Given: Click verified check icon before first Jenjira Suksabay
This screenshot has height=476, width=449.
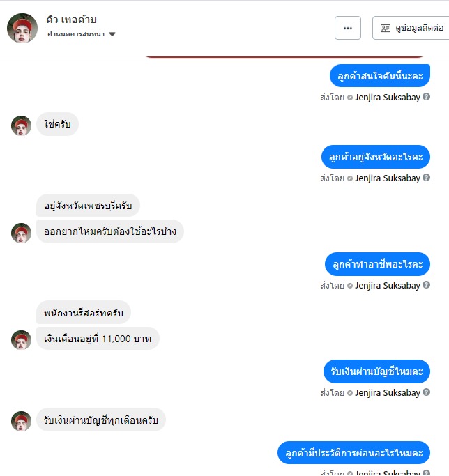Looking at the screenshot, I should click(350, 98).
